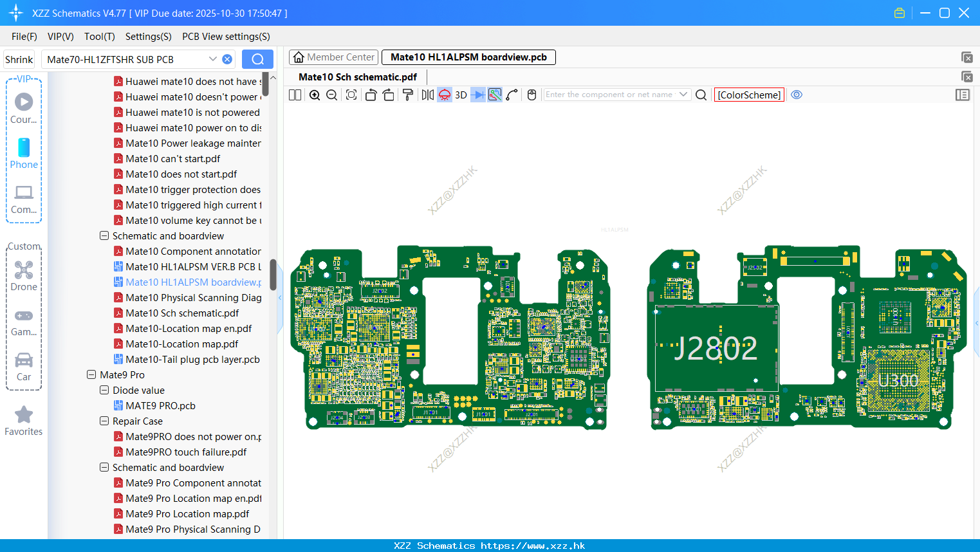Open the File(F) menu
The height and width of the screenshot is (552, 980).
(24, 37)
